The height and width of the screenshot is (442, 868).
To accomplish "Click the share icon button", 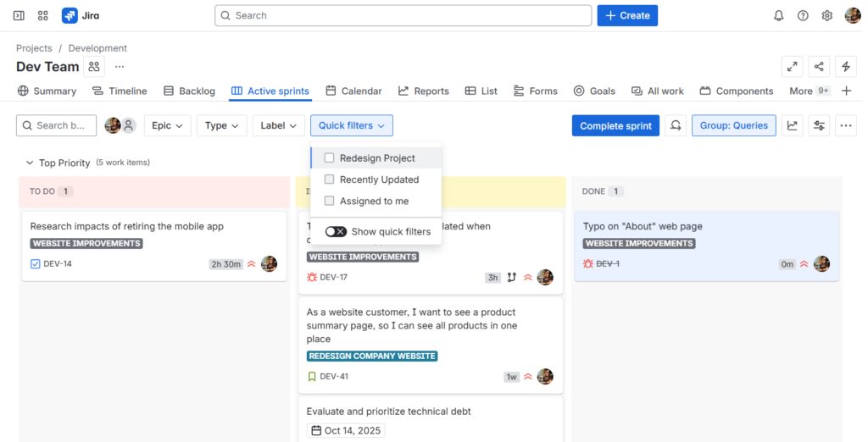I will coord(819,67).
